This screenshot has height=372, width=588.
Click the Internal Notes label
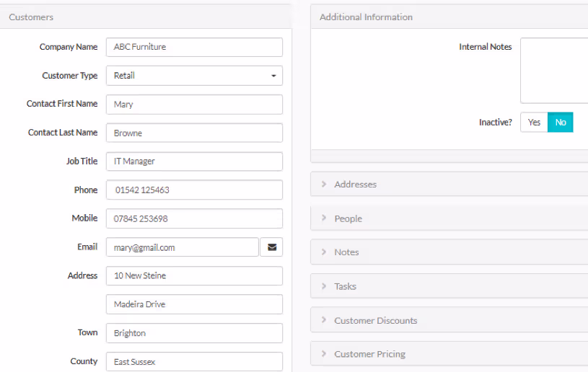[486, 47]
